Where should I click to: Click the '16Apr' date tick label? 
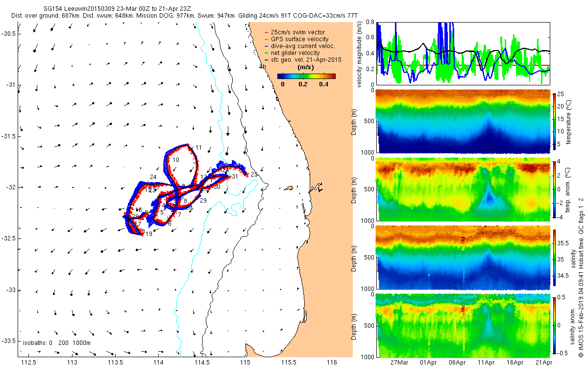pyautogui.click(x=515, y=363)
